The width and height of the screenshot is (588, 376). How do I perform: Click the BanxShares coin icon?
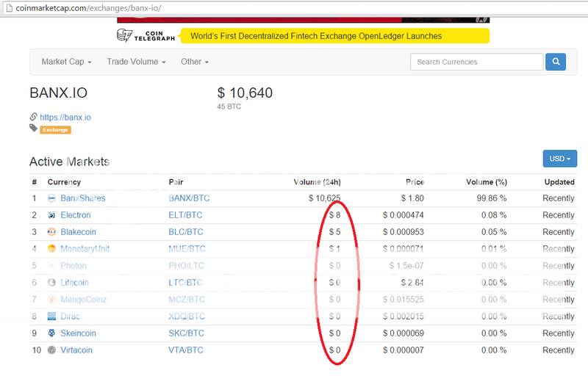(x=51, y=198)
